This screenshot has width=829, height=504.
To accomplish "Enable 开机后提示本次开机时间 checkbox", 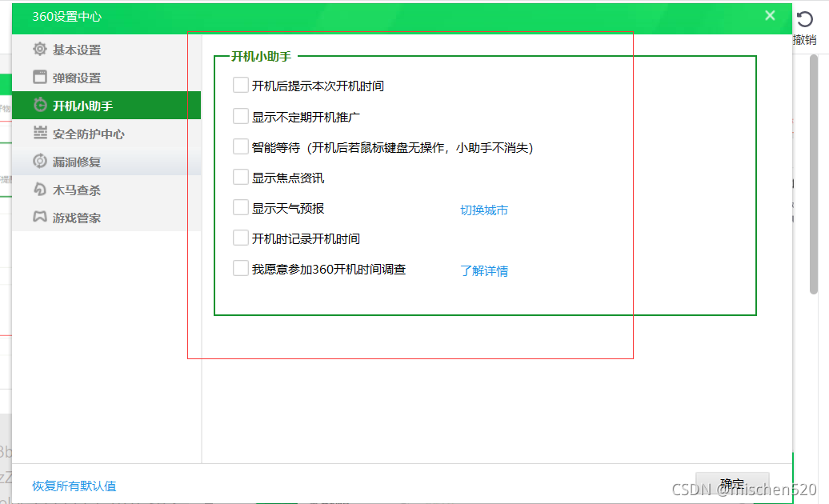I will (x=241, y=85).
